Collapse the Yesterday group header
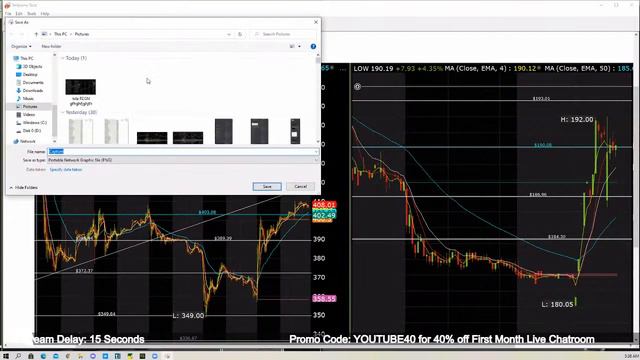The width and height of the screenshot is (640, 360). pos(80,112)
